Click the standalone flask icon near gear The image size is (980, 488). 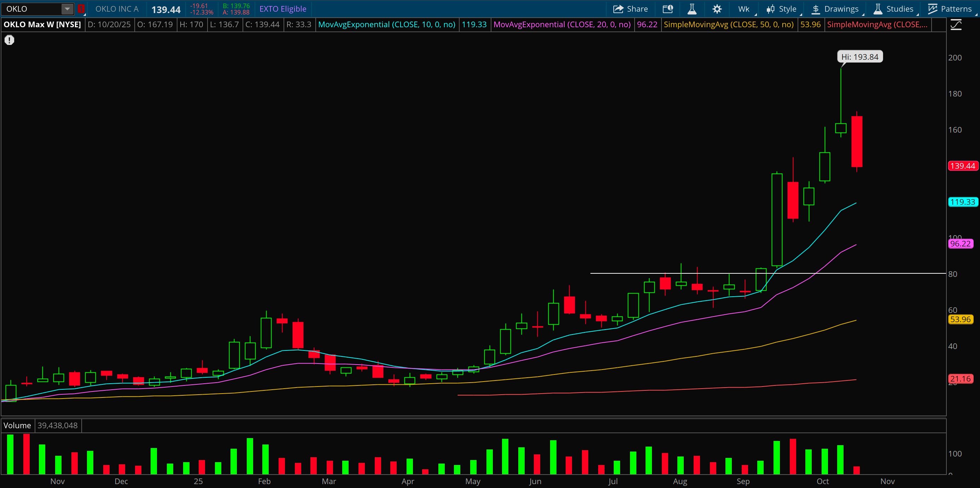tap(692, 9)
